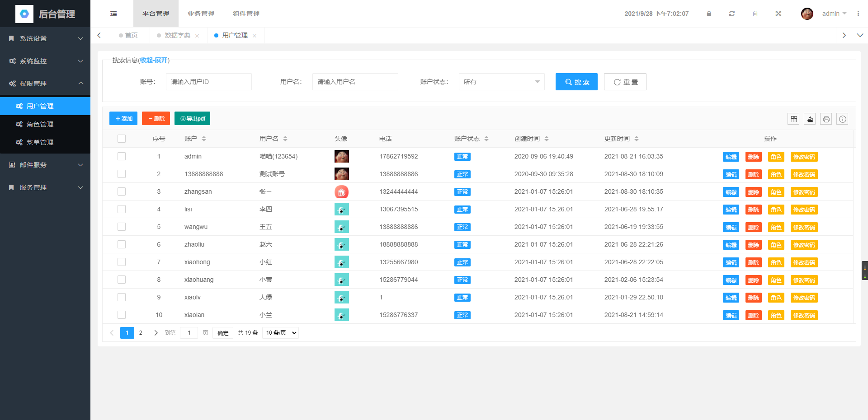Click the blue 搜索 button

[576, 82]
